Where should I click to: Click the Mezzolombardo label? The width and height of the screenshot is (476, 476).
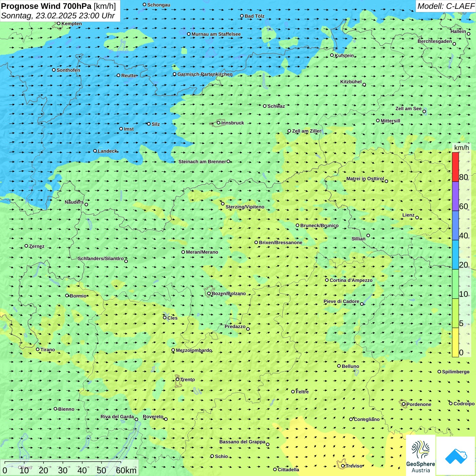tap(194, 350)
